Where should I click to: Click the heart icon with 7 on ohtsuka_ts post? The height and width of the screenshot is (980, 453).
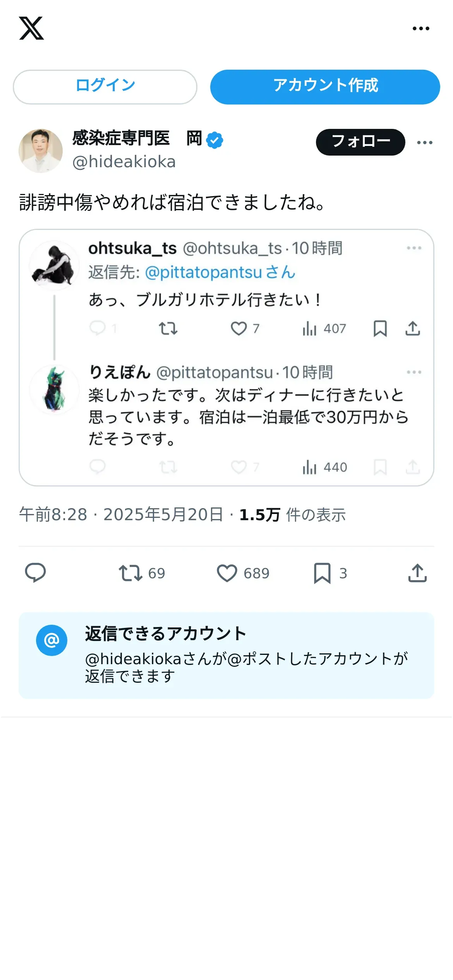pyautogui.click(x=239, y=329)
